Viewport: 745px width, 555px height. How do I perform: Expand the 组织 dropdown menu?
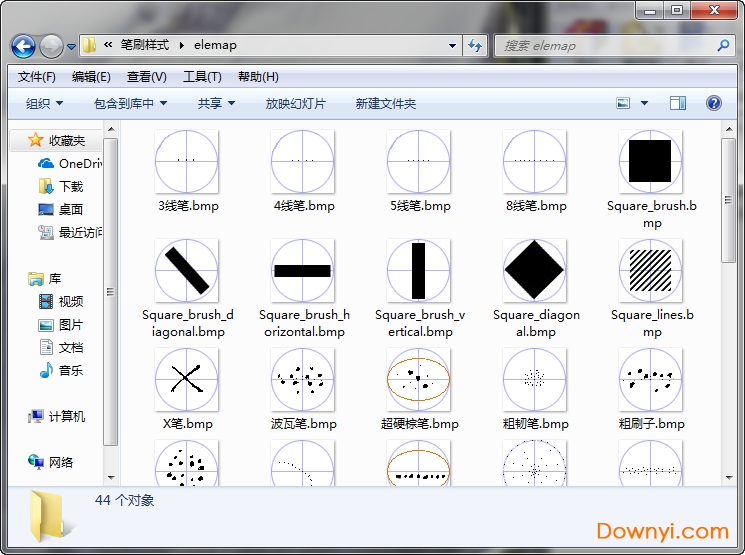tap(44, 104)
